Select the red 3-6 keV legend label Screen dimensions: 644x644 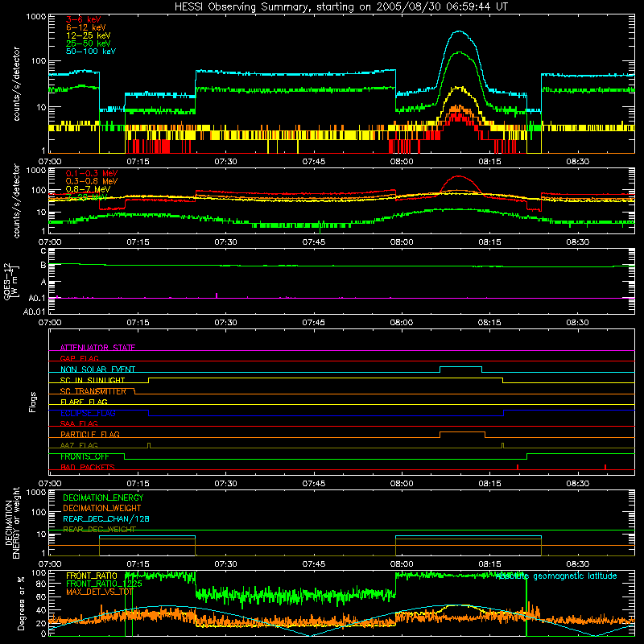coord(83,19)
